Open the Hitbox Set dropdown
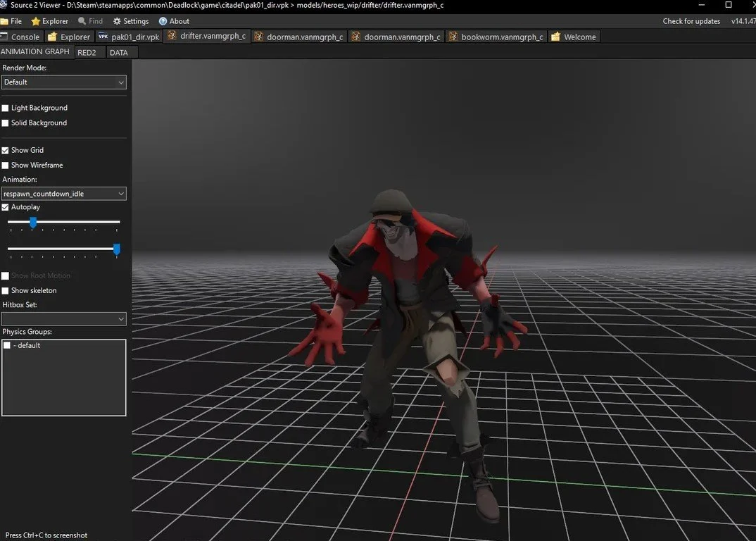The width and height of the screenshot is (756, 541). [x=63, y=318]
